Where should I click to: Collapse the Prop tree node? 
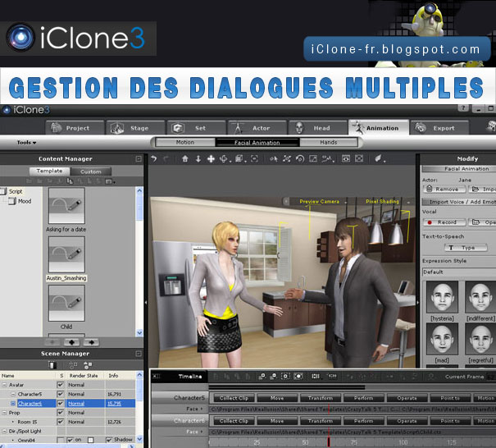pyautogui.click(x=4, y=413)
